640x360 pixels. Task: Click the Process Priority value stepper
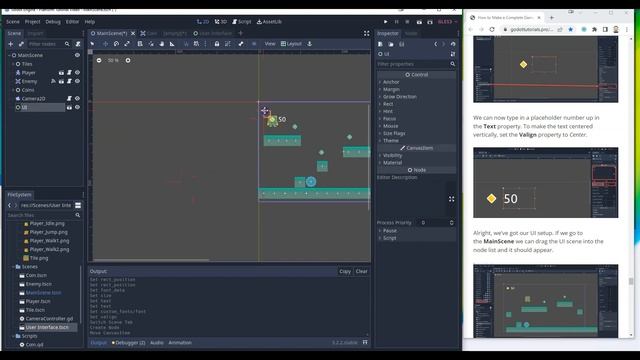click(x=451, y=223)
